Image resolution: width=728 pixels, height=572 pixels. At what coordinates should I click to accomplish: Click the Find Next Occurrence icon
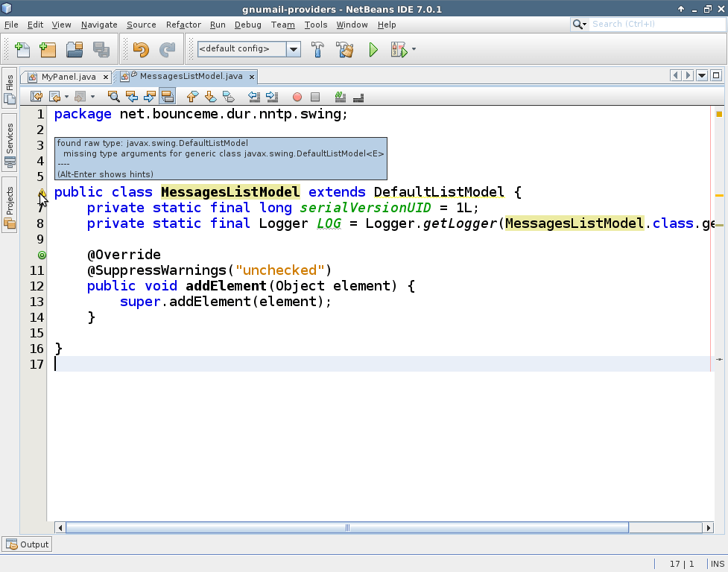click(150, 97)
